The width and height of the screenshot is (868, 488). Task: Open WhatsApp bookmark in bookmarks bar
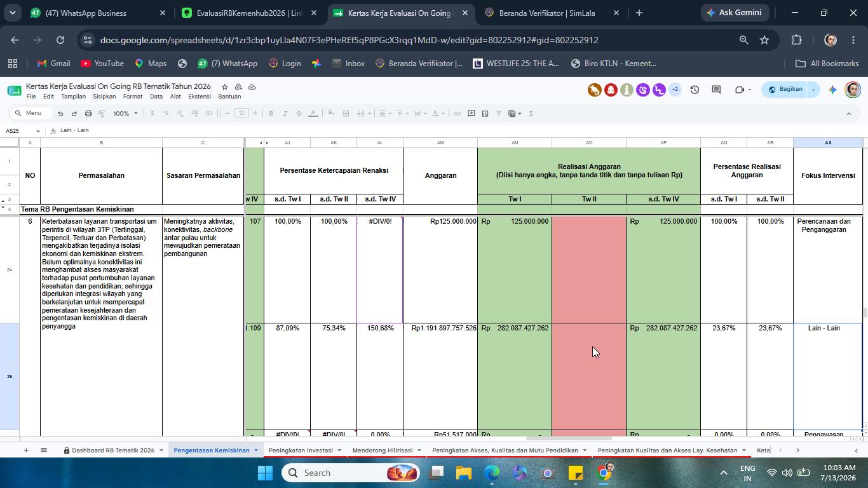pos(227,64)
